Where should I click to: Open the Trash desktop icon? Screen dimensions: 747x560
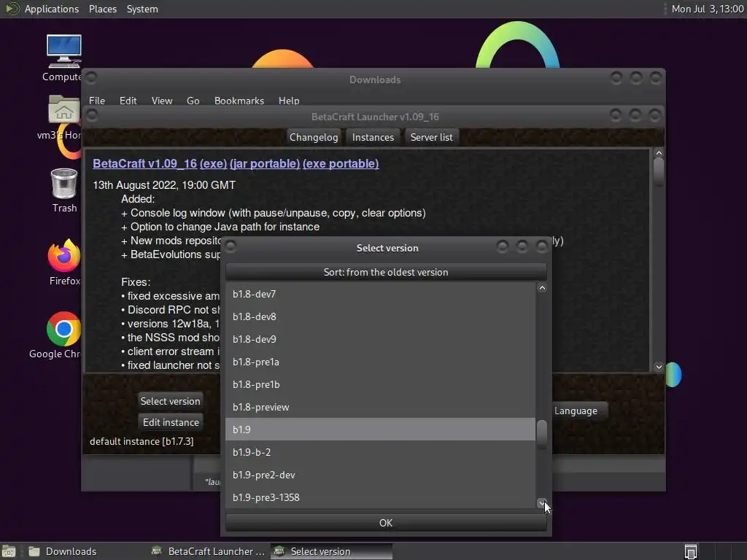(x=64, y=183)
